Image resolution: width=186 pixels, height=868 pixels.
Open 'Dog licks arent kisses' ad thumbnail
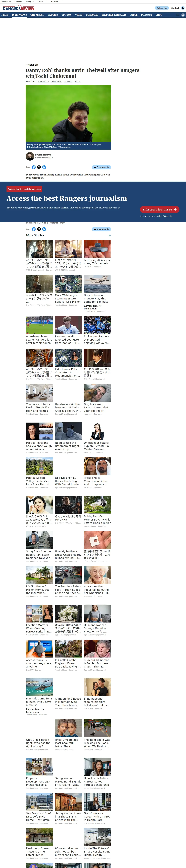97,393
